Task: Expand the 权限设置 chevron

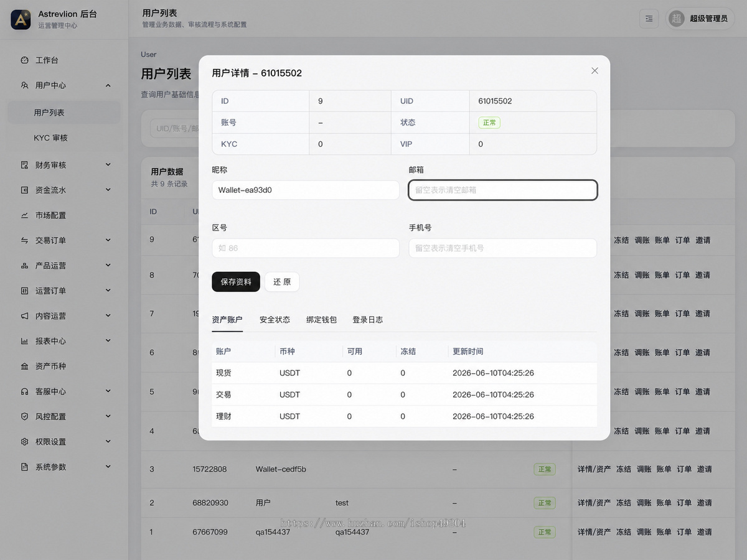Action: (108, 442)
